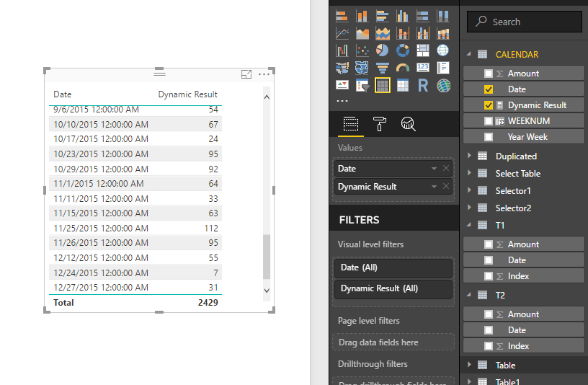This screenshot has height=385, width=588.
Task: Expand the Duplicated table
Action: pos(469,155)
